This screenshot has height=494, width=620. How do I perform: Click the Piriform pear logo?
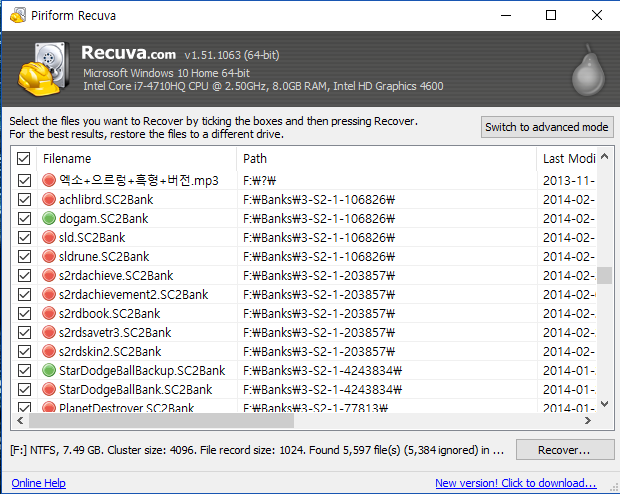589,70
